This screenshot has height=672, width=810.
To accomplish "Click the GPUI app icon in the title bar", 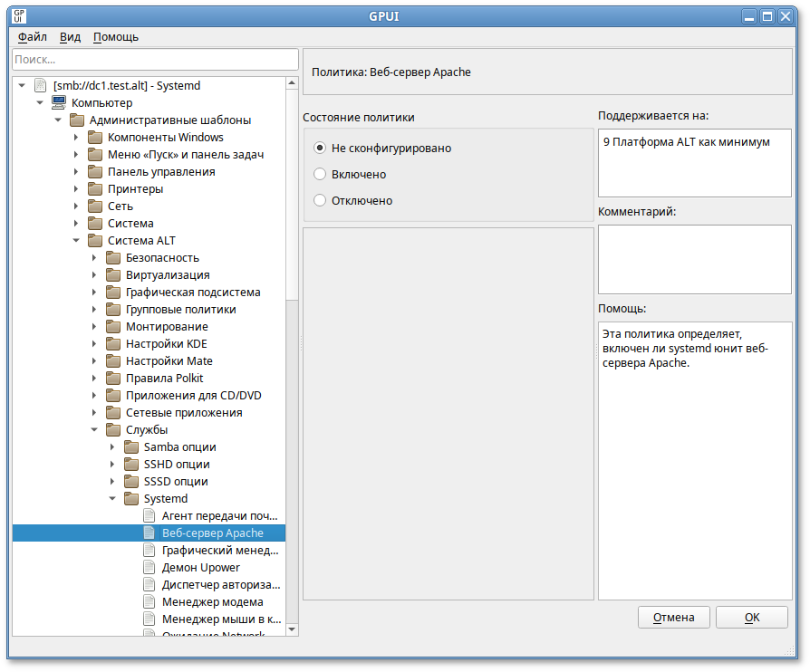I will [x=20, y=15].
